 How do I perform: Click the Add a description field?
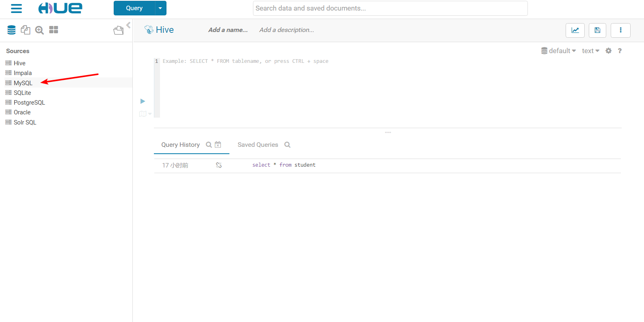[x=287, y=30]
